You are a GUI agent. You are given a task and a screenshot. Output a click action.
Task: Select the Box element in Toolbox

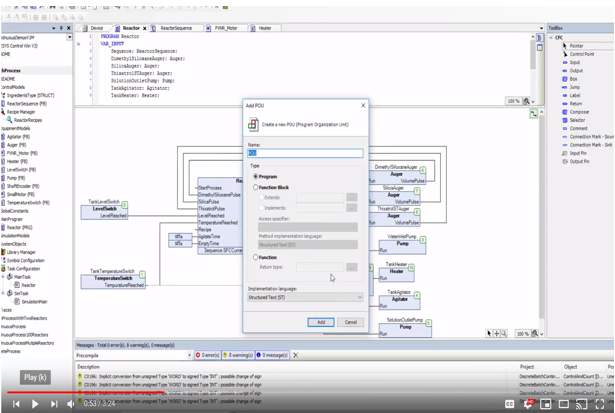pyautogui.click(x=574, y=79)
